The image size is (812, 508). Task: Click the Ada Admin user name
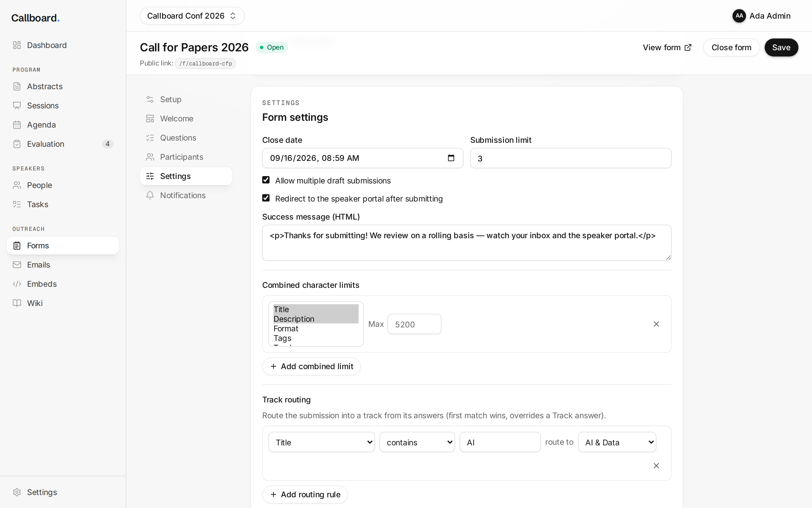770,16
